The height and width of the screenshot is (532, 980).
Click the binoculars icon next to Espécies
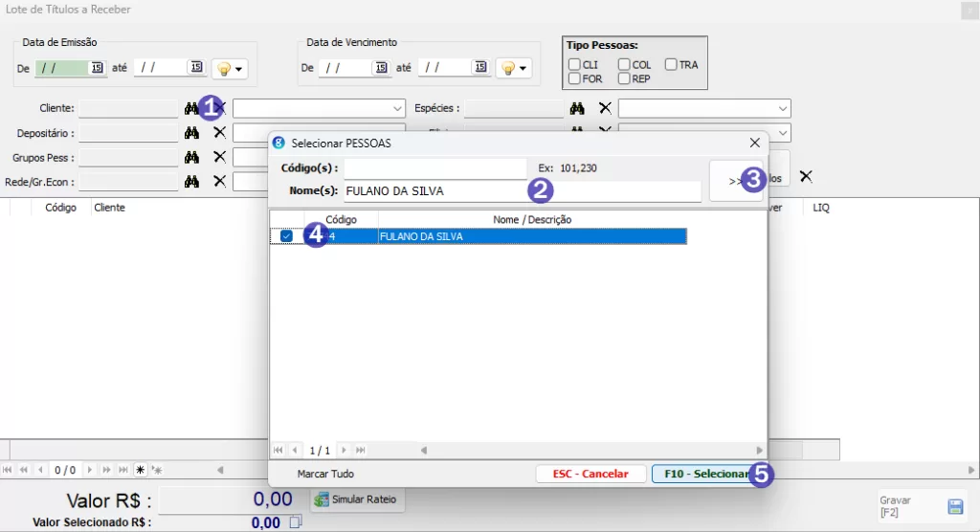577,108
